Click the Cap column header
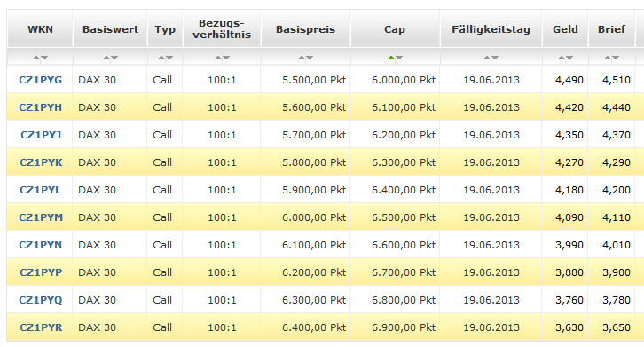Image resolution: width=644 pixels, height=347 pixels. (x=395, y=29)
